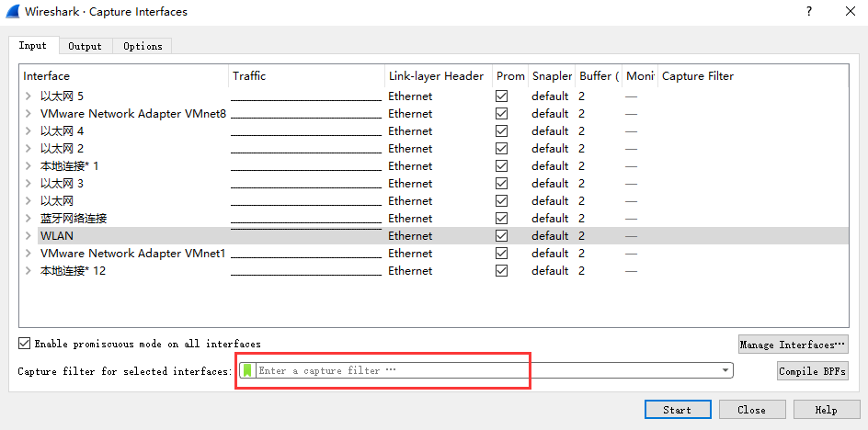Select the 蓝牙网络连接 interface name
Image resolution: width=868 pixels, height=430 pixels.
click(x=74, y=218)
